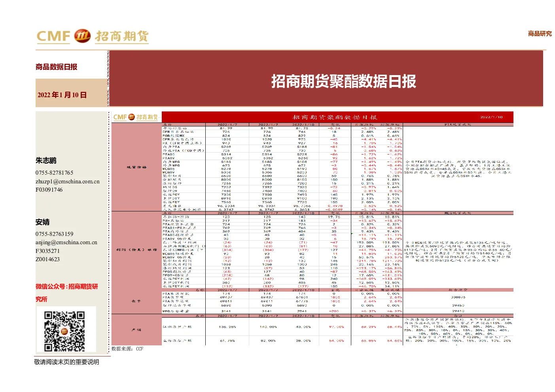555x392 pixels.
Task: Select the license number F3035271
Action: pos(47,251)
